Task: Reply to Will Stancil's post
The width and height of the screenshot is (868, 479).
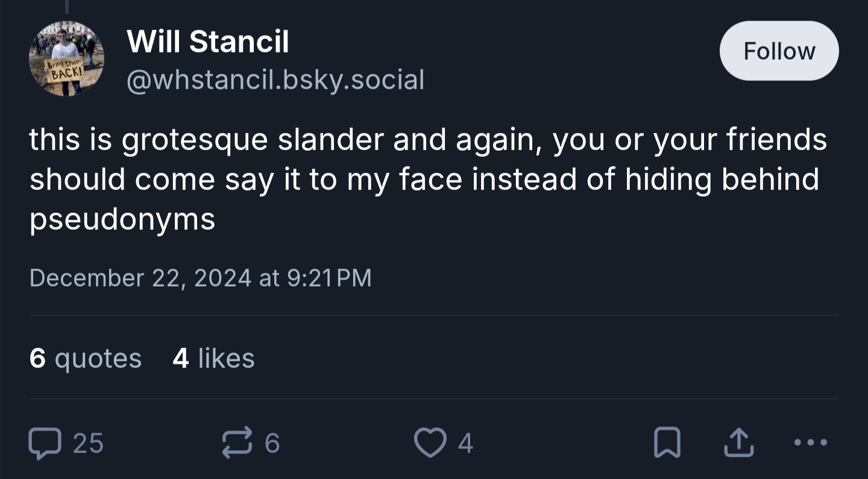Action: tap(45, 443)
